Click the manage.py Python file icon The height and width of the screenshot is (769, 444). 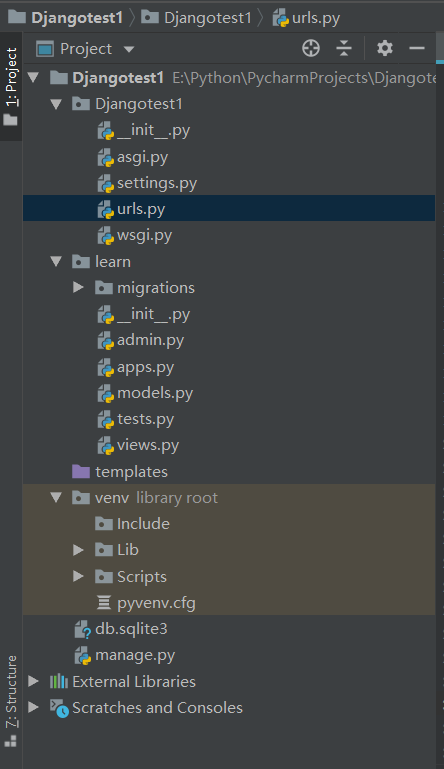82,655
